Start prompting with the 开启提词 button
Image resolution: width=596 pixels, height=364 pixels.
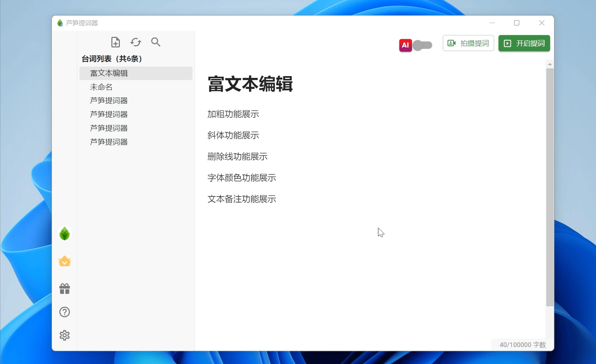click(524, 43)
